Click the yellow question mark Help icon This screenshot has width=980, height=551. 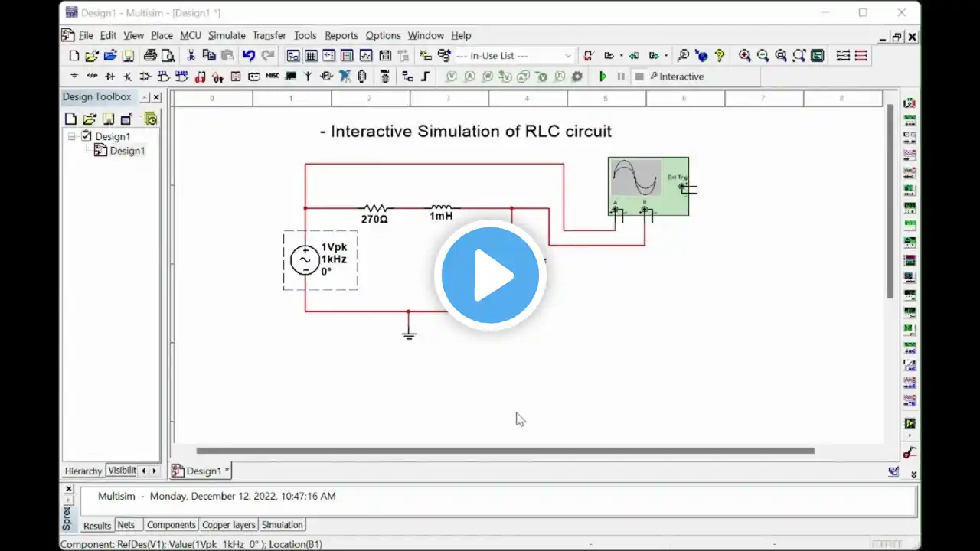point(720,56)
